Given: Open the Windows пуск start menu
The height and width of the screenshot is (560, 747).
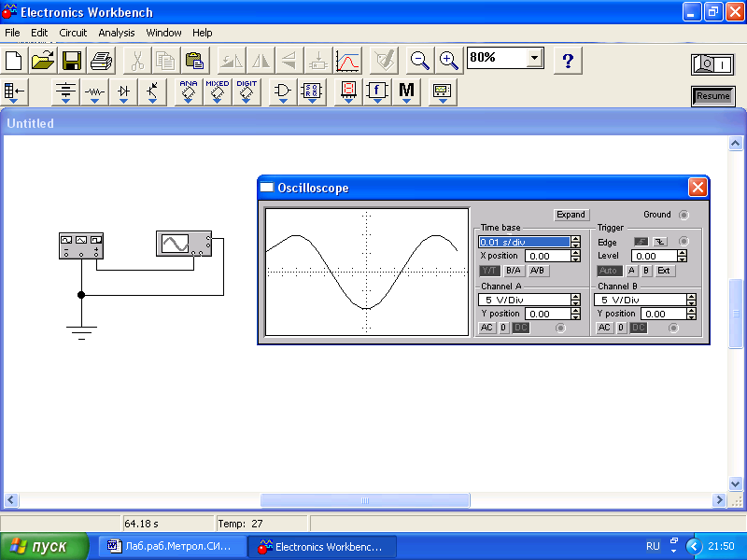Looking at the screenshot, I should pos(44,547).
